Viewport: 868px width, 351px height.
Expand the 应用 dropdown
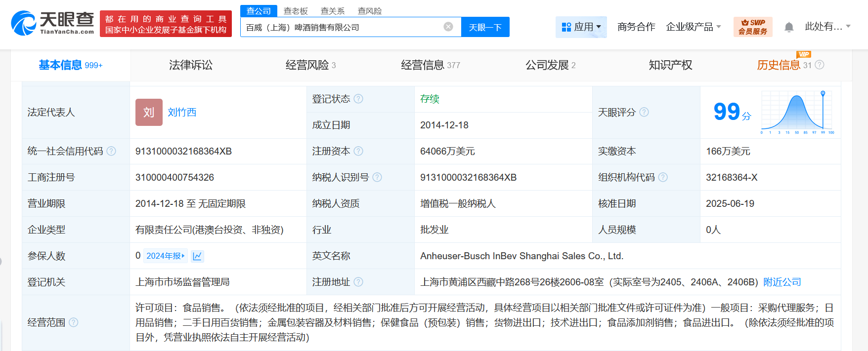(x=581, y=27)
